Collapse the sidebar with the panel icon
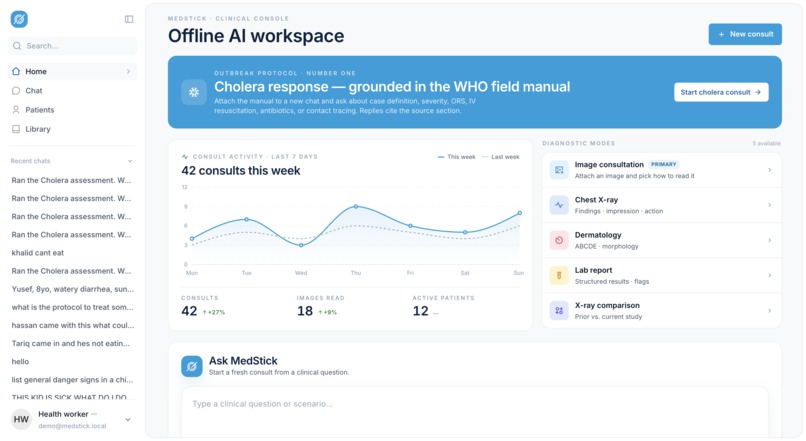The height and width of the screenshot is (441, 806). [x=129, y=19]
